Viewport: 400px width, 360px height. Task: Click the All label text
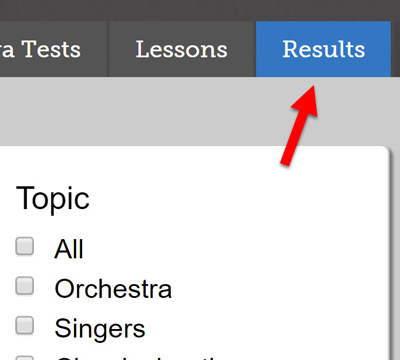point(69,249)
